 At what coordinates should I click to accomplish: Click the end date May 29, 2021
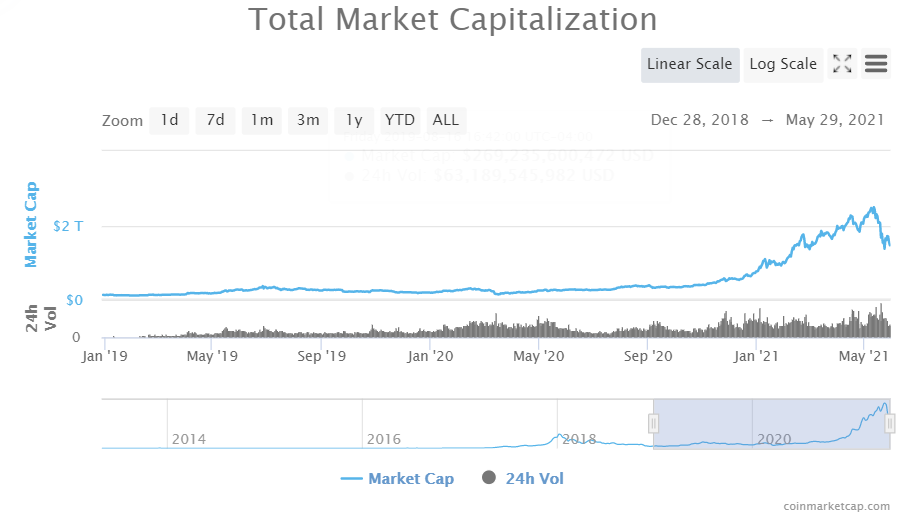click(835, 120)
